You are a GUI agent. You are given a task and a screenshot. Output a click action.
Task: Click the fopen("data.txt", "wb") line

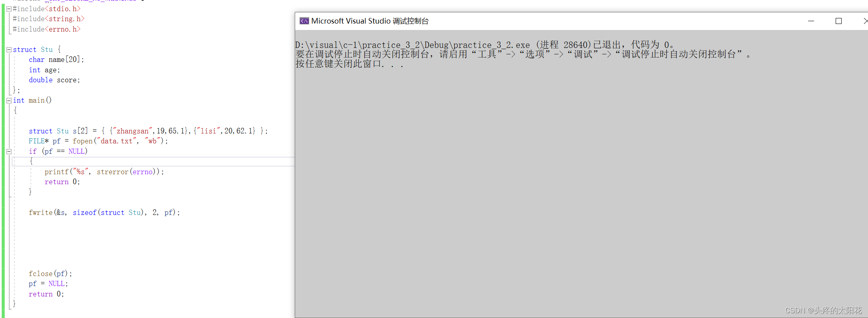[x=98, y=141]
